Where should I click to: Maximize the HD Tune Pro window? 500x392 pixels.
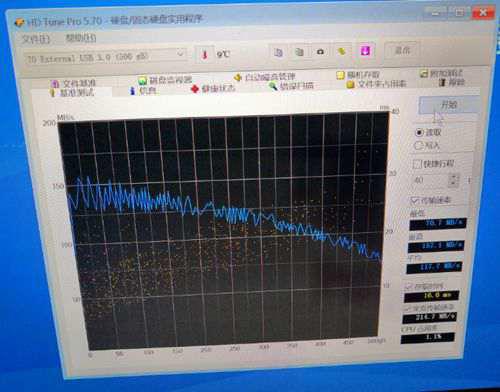click(x=459, y=13)
